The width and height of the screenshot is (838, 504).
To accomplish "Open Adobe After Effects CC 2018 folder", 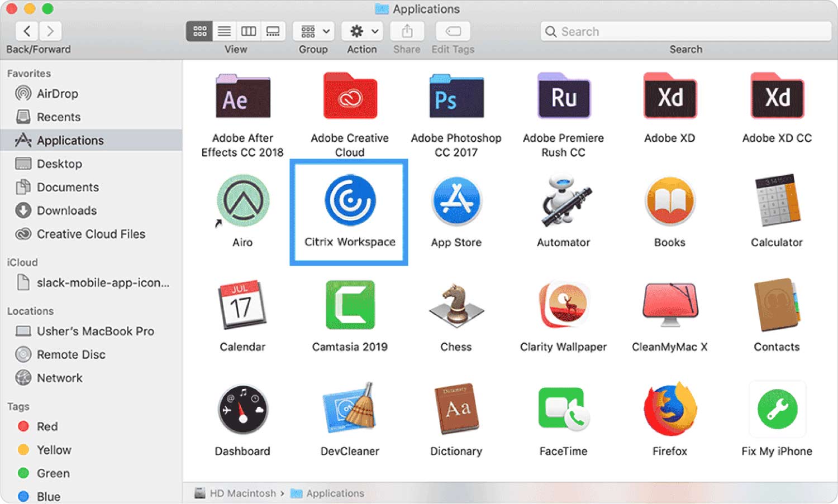I will coord(242,95).
